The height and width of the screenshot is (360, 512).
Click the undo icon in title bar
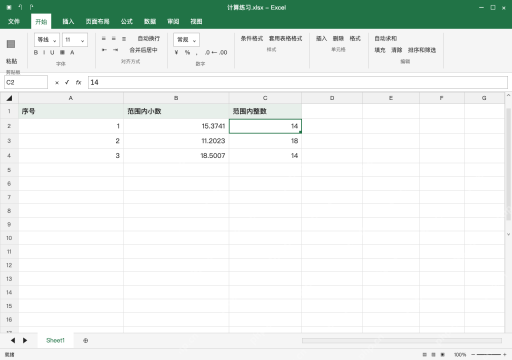20,7
